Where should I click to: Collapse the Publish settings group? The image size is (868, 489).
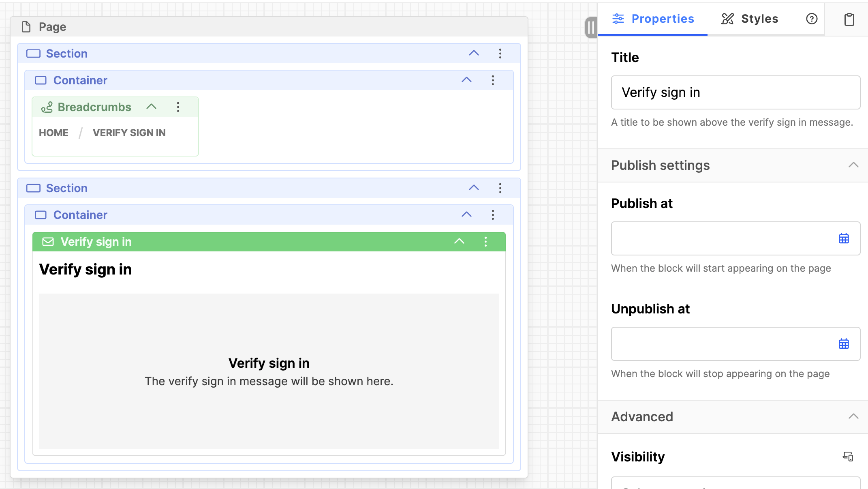click(x=853, y=165)
